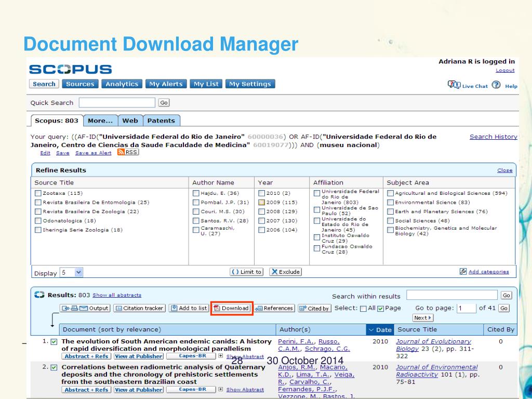Switch to the Patents results tab
This screenshot has height=399, width=532.
pos(161,121)
